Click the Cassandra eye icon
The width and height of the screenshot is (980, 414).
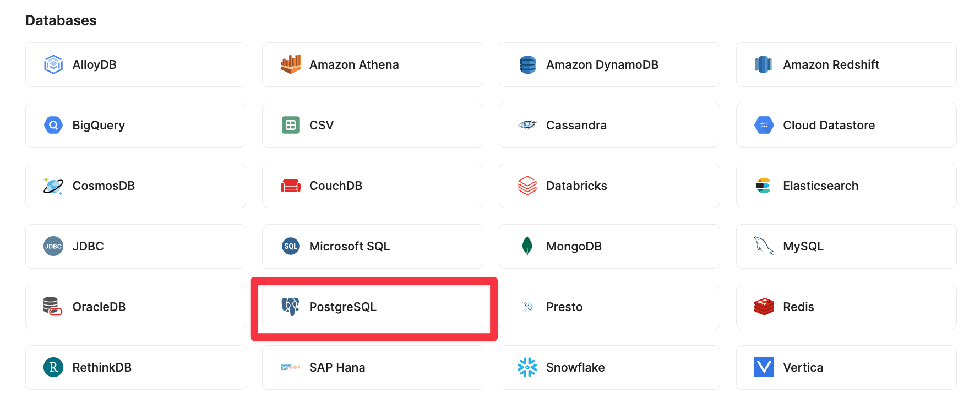click(x=527, y=125)
